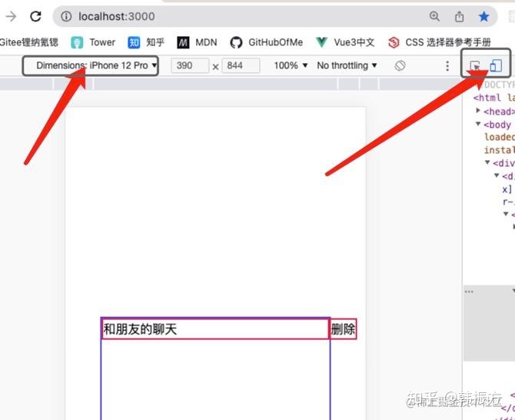Screen dimensions: 515x420
Task: Expand the head element node
Action: [478, 111]
